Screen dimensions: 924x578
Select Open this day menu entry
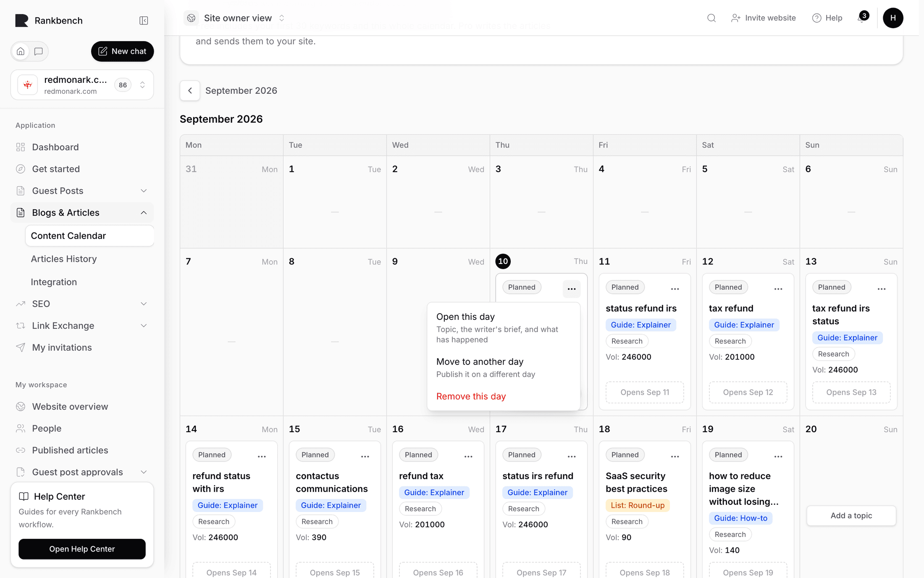[x=504, y=328]
